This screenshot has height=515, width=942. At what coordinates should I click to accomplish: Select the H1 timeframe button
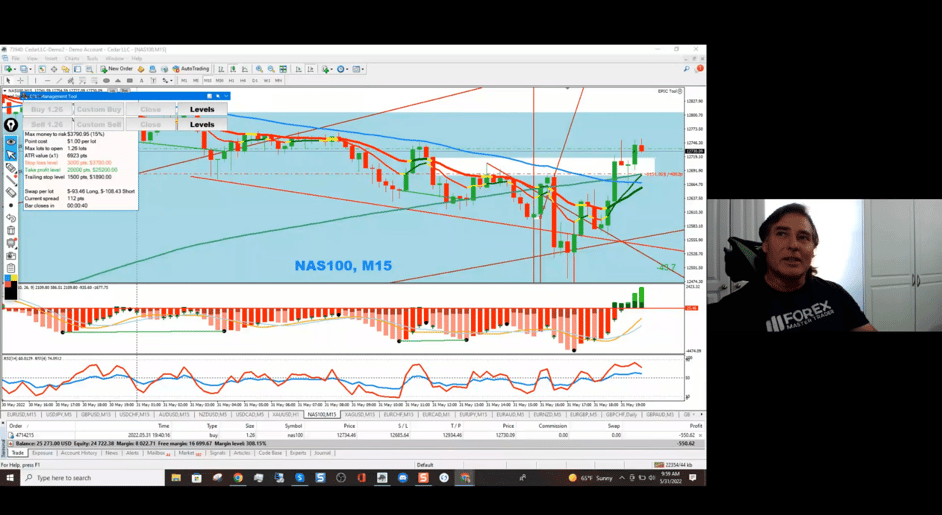click(231, 81)
